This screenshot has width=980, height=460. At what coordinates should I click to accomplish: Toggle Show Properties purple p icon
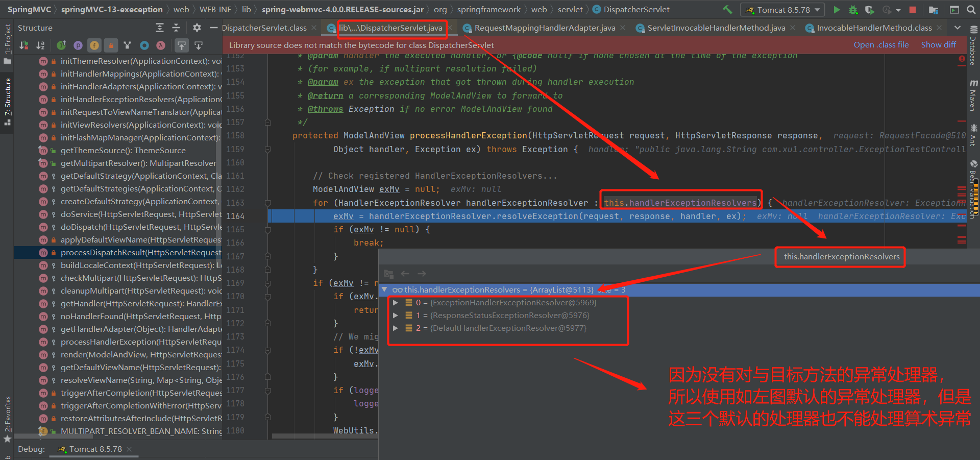coord(78,45)
